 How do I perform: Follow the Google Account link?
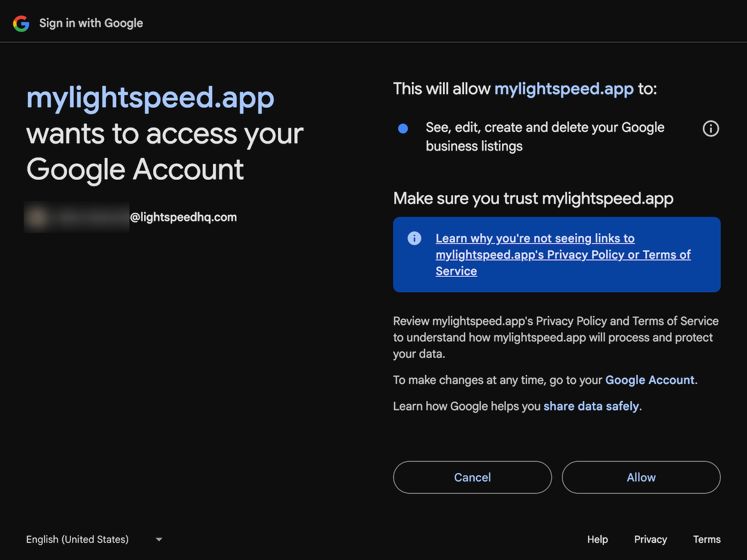(x=649, y=380)
